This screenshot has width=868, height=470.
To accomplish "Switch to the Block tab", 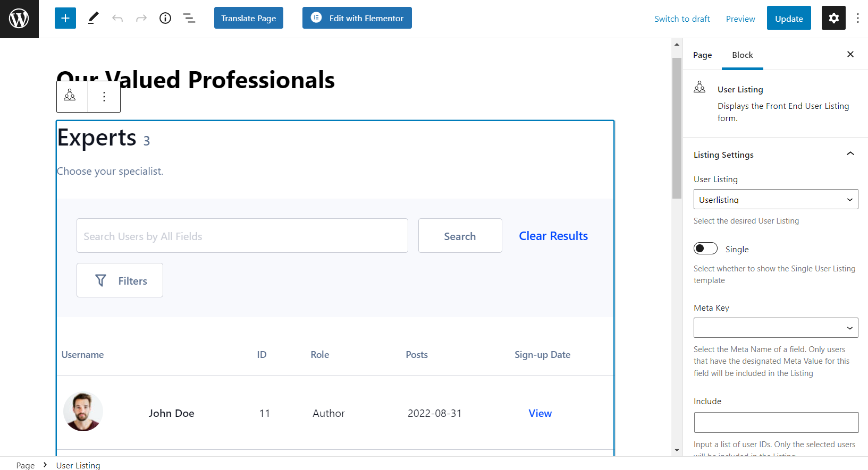I will coord(743,55).
